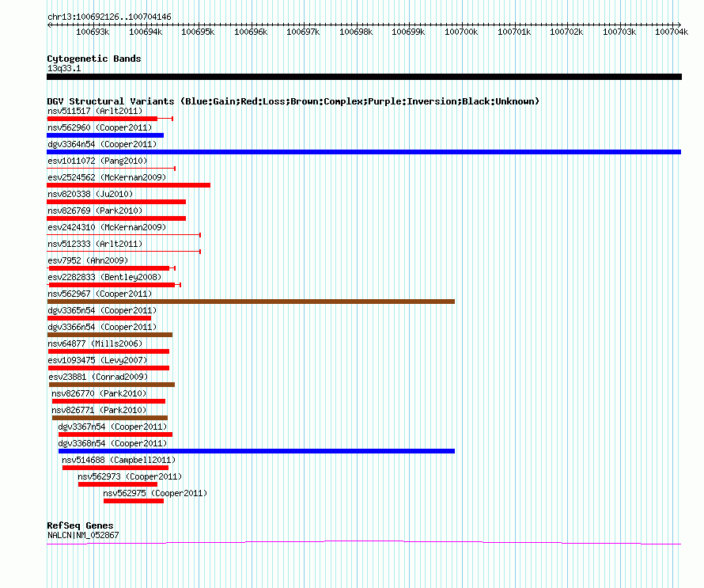Screen dimensions: 704x588
Task: Click the DGV Structural Variants track title
Action: (x=293, y=101)
